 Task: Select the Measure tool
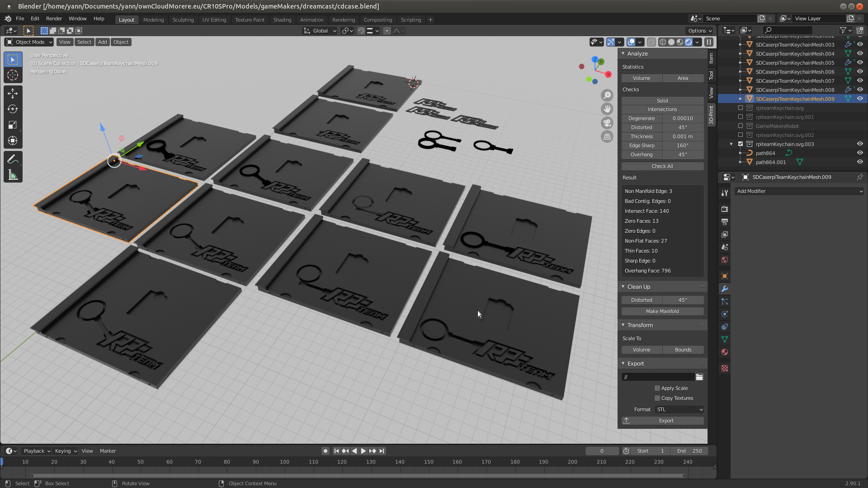(13, 175)
